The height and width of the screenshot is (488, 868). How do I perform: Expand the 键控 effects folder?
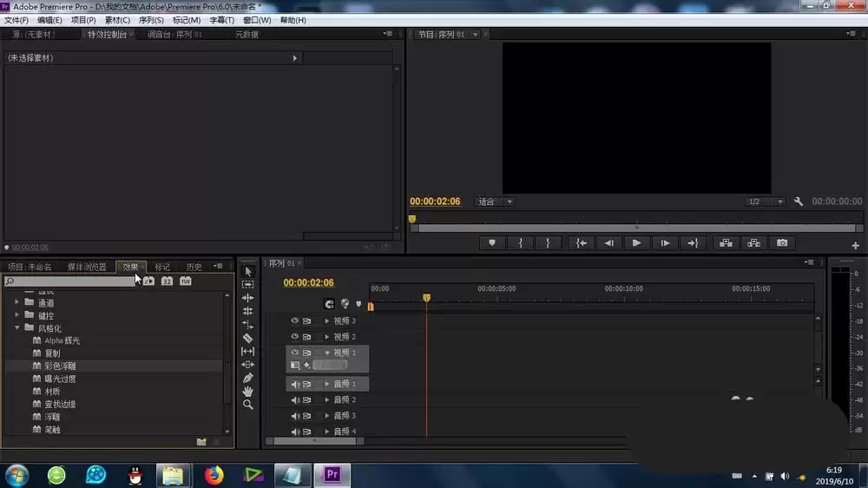pyautogui.click(x=16, y=315)
